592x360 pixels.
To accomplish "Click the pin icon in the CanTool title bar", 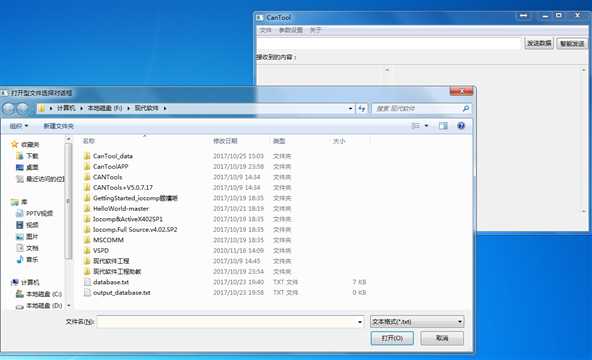I will pos(524,16).
